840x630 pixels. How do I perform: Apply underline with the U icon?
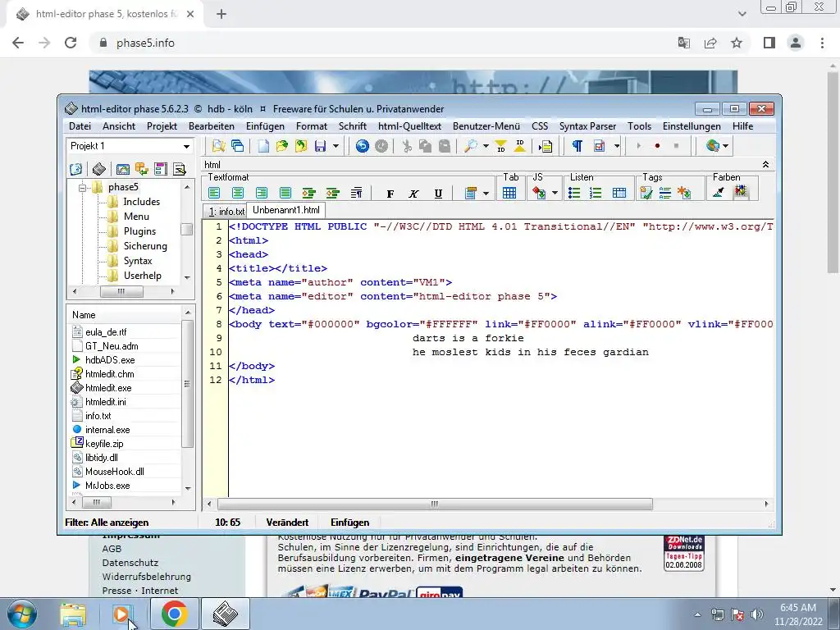438,194
